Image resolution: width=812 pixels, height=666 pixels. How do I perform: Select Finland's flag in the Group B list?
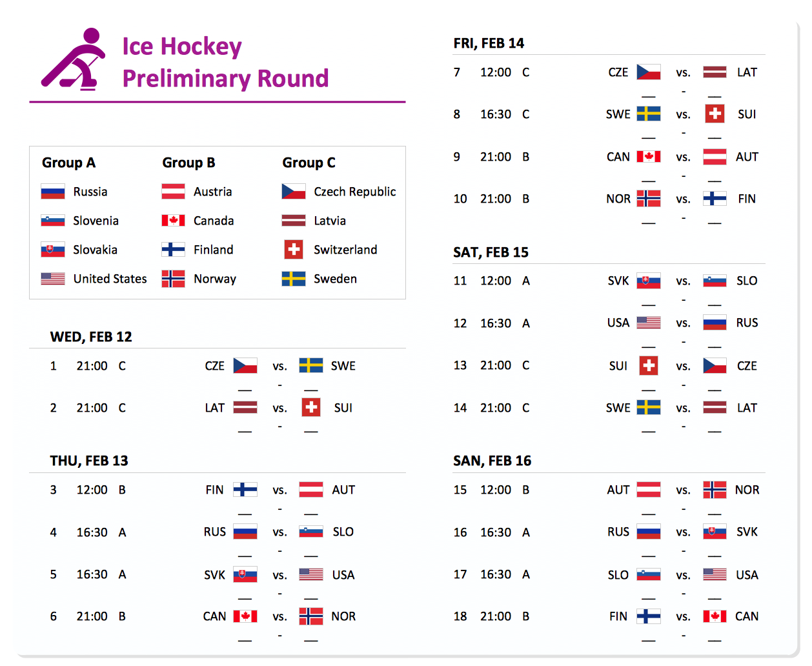pyautogui.click(x=173, y=250)
